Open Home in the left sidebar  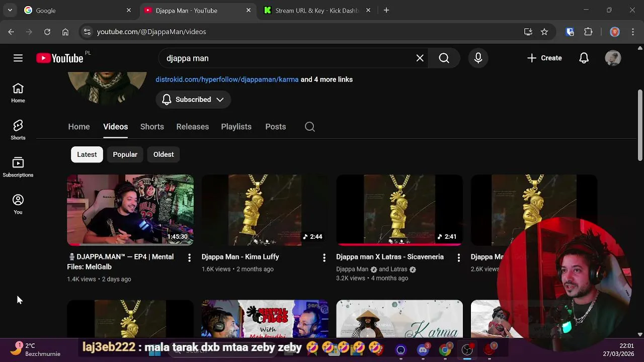18,93
